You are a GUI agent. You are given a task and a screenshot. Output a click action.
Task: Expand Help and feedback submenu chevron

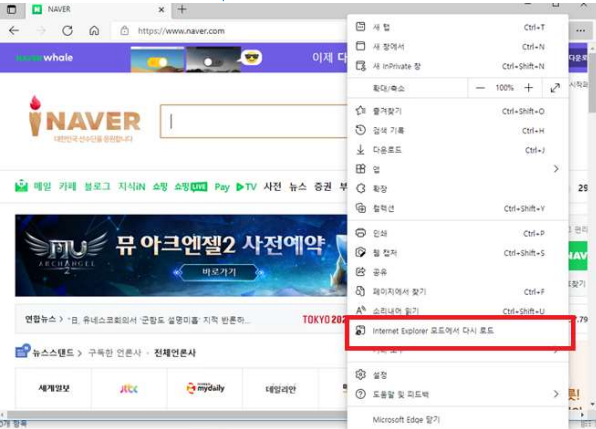click(x=556, y=394)
